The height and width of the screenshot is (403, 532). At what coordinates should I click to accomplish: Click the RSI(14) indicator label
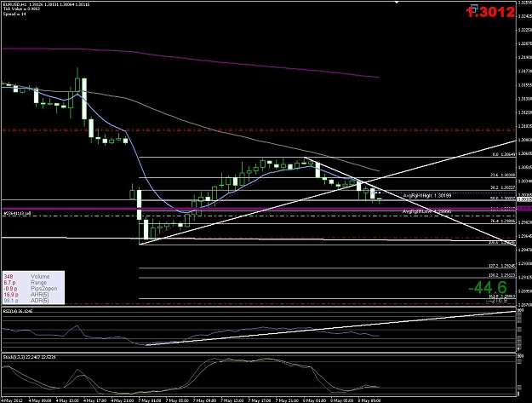coord(18,311)
